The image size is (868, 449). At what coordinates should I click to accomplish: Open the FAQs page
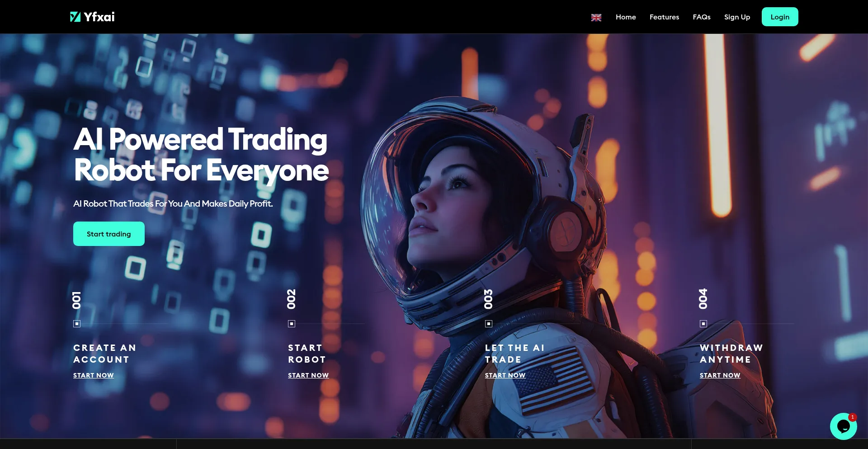tap(701, 17)
